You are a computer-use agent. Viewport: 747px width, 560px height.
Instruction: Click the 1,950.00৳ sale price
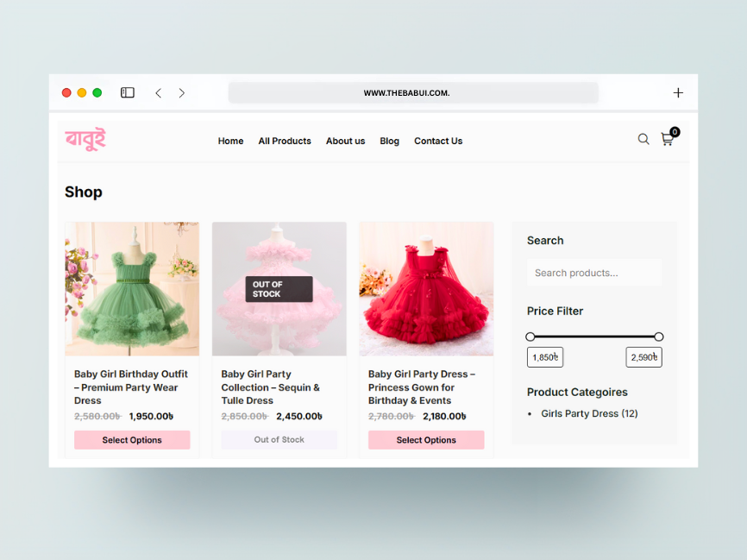coord(151,416)
